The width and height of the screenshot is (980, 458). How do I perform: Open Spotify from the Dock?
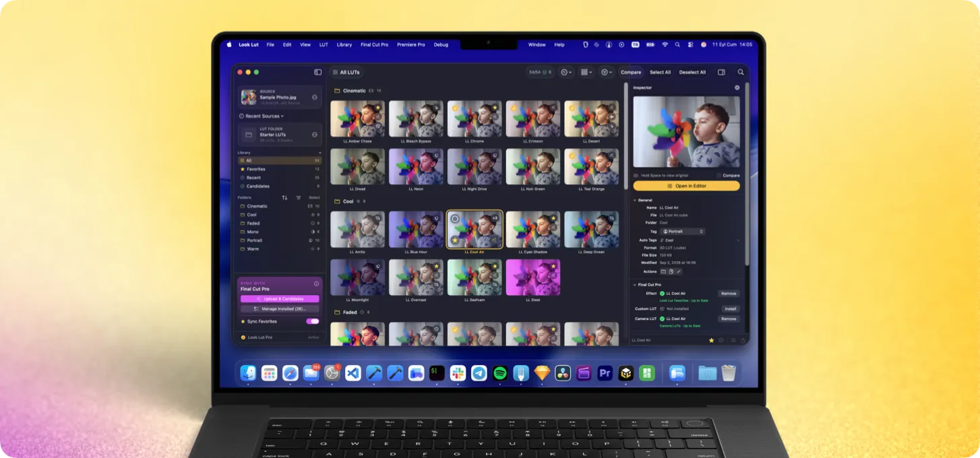[x=500, y=373]
